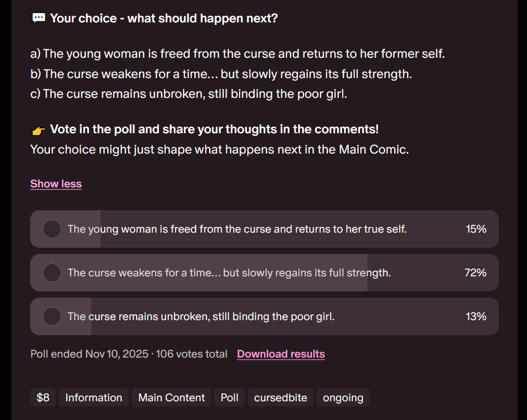Click description line a) about her former self

point(237,54)
